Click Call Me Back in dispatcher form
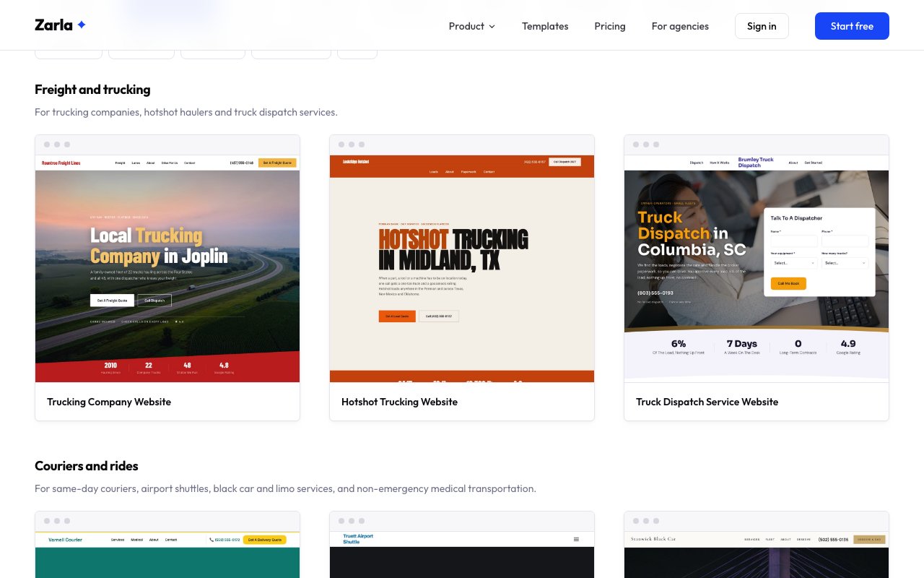The image size is (924, 578). click(x=788, y=283)
